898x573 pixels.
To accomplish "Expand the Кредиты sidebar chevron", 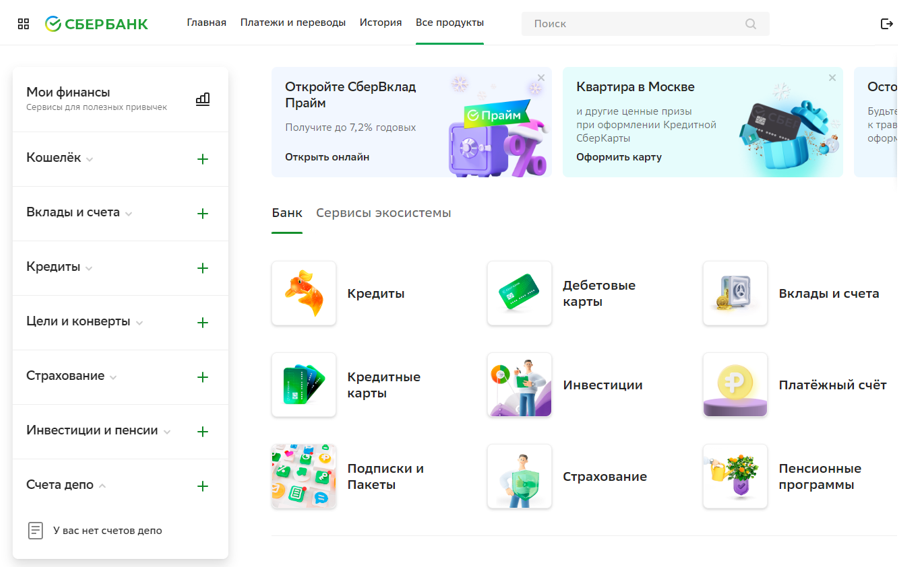I will (89, 268).
